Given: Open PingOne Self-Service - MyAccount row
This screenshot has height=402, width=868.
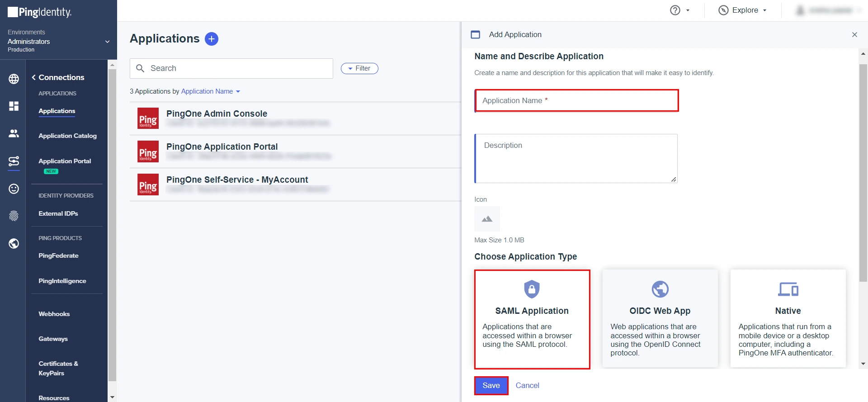Looking at the screenshot, I should click(x=296, y=184).
